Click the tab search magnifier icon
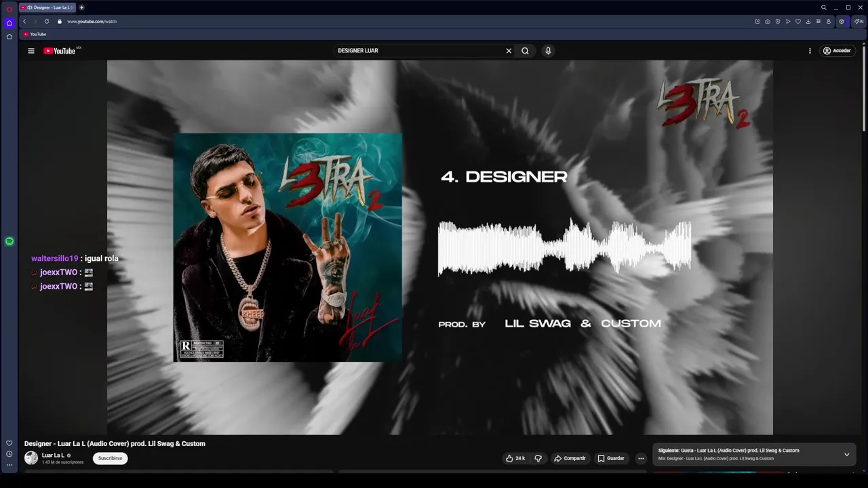868x488 pixels. point(824,7)
